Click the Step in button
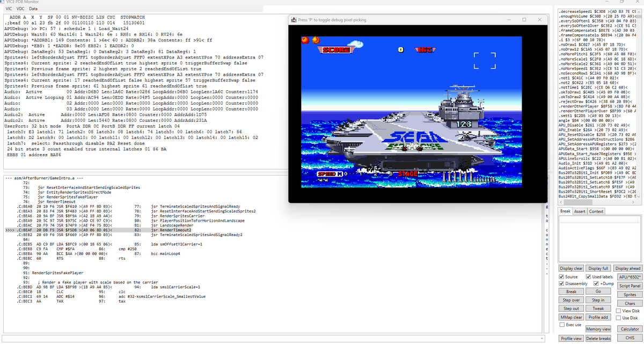 (x=598, y=300)
